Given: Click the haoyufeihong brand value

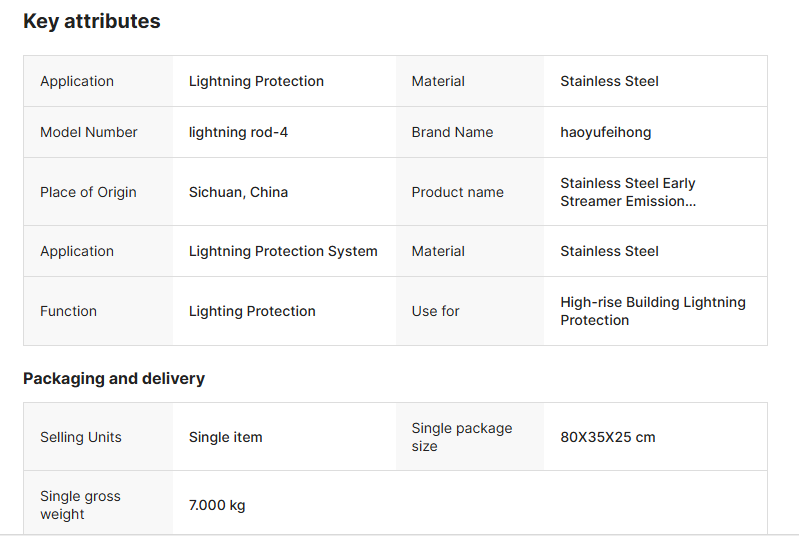Looking at the screenshot, I should (606, 132).
